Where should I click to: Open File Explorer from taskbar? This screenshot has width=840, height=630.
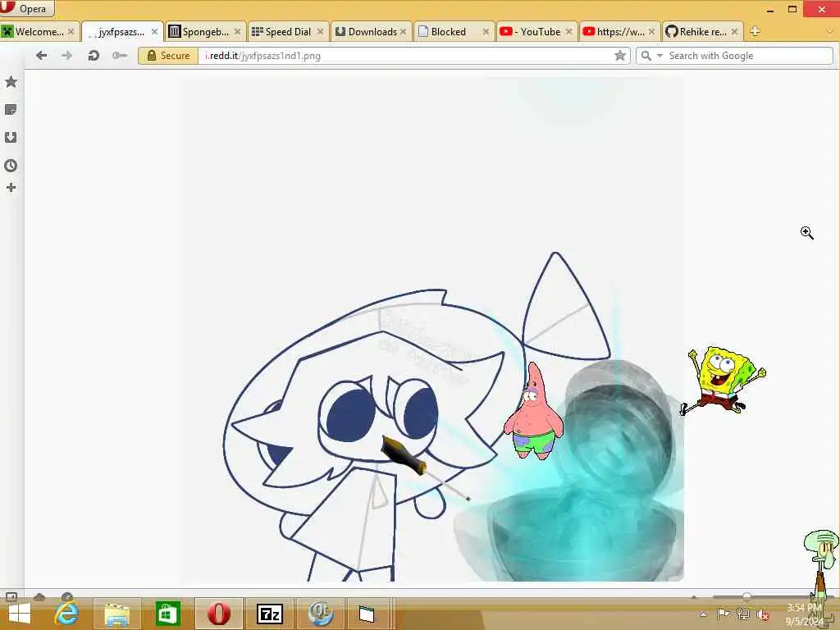[116, 614]
